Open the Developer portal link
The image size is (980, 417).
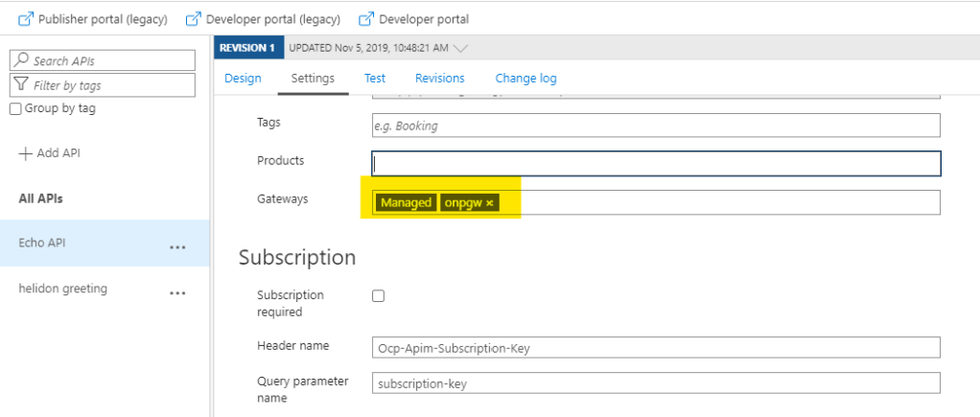pos(423,19)
